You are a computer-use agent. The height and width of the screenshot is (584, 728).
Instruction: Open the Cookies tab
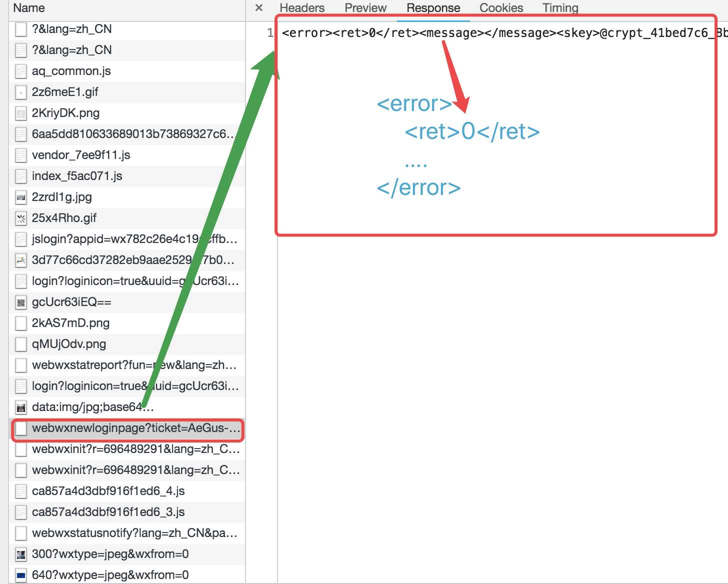[501, 7]
